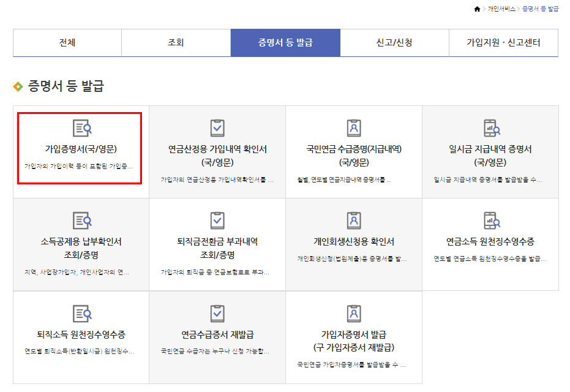Click the home icon in the breadcrumb
The width and height of the screenshot is (570, 392).
(479, 9)
